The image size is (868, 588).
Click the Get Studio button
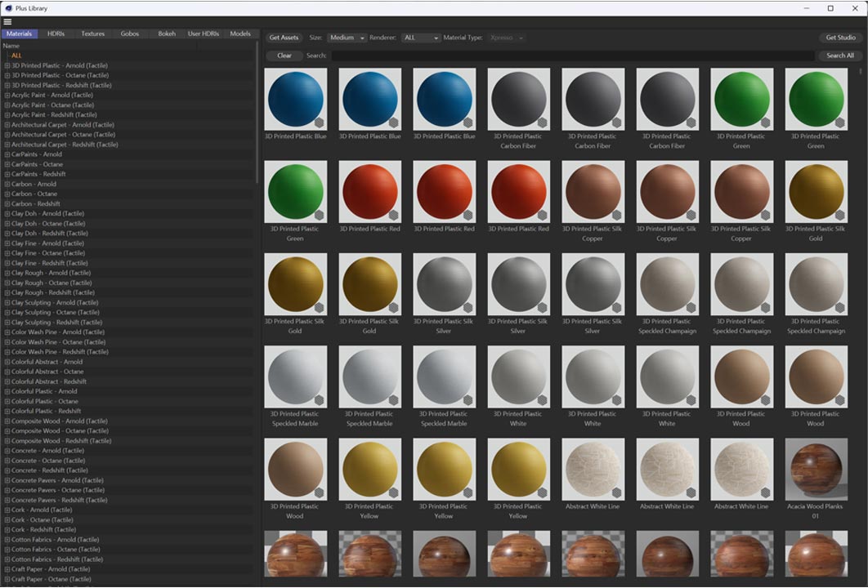point(840,38)
